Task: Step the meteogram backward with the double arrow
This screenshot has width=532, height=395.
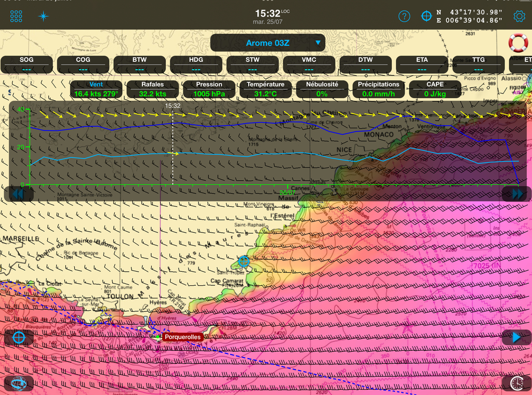Action: click(19, 194)
